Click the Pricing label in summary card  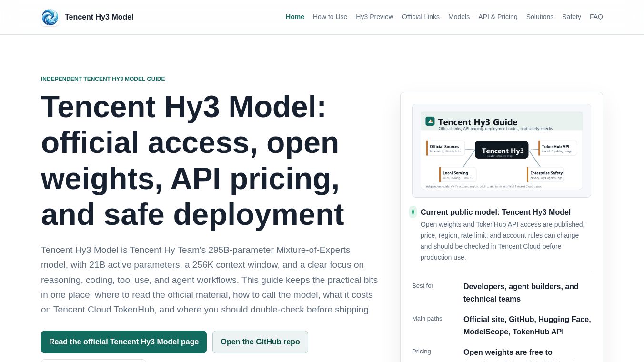[422, 352]
